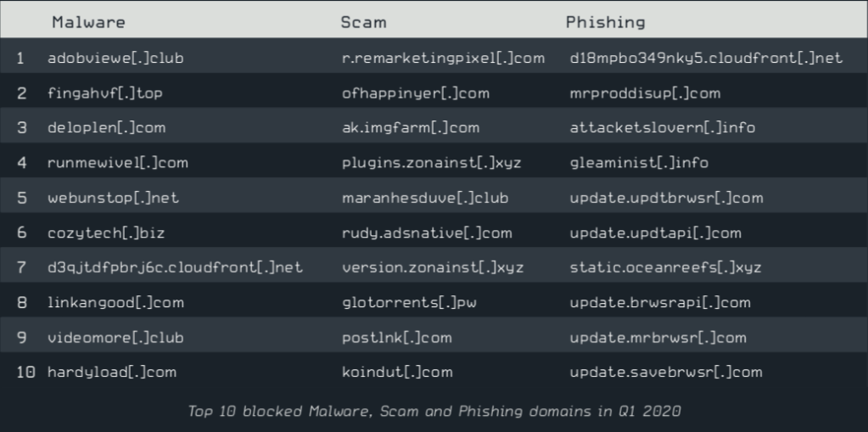Screen dimensions: 868x432
Task: Click the koindut[.]com scam entry
Action: pyautogui.click(x=396, y=372)
